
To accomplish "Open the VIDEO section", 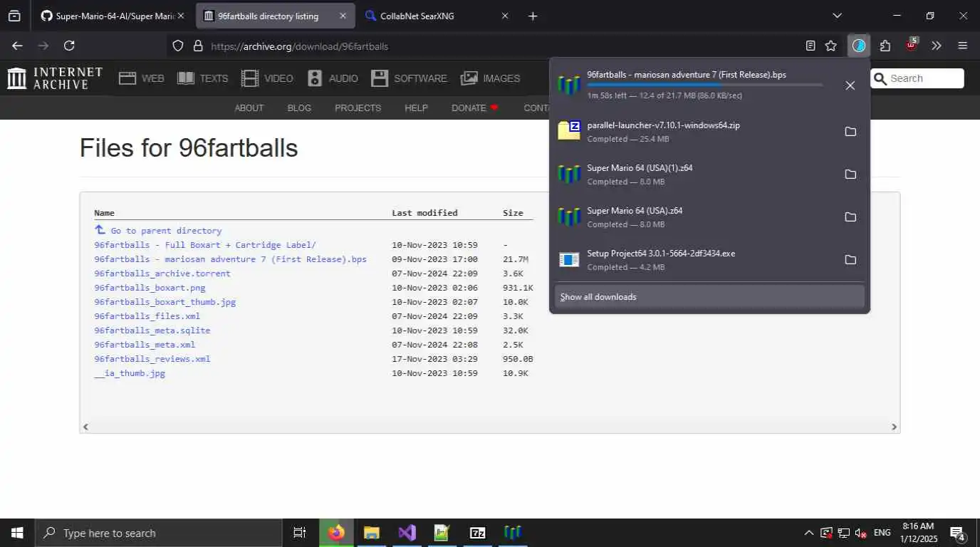I will point(267,78).
